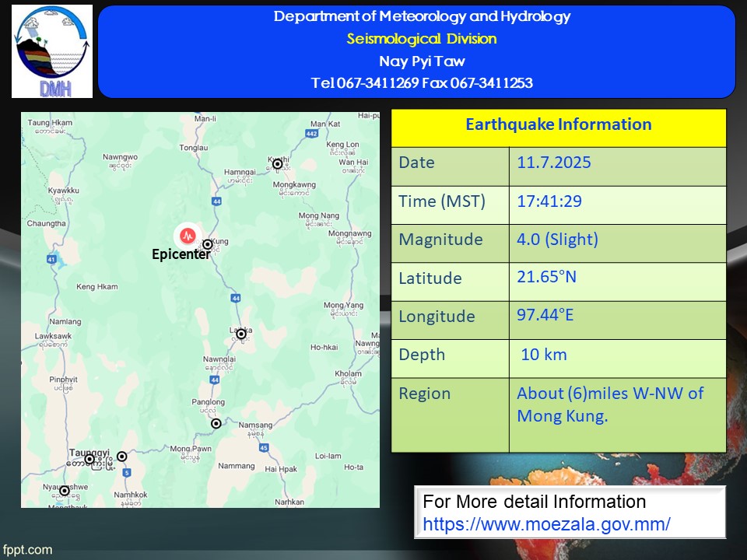Click the Tel and Fax number line
Screen dimensions: 747x560
[422, 83]
